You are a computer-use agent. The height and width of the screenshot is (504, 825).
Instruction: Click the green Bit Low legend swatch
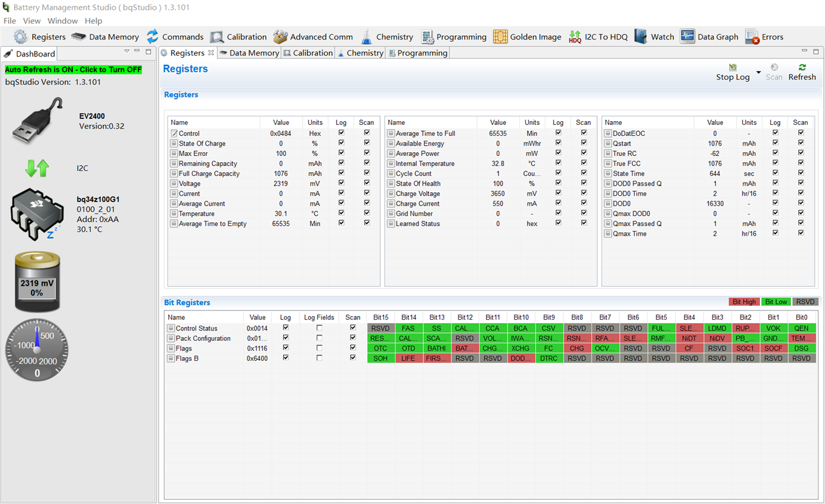[776, 301]
